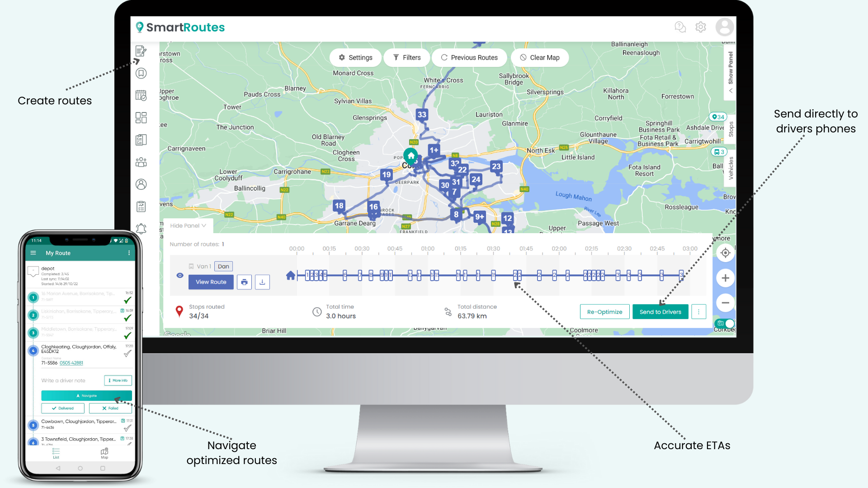Print the Van 1 route
868x488 pixels.
pyautogui.click(x=244, y=282)
